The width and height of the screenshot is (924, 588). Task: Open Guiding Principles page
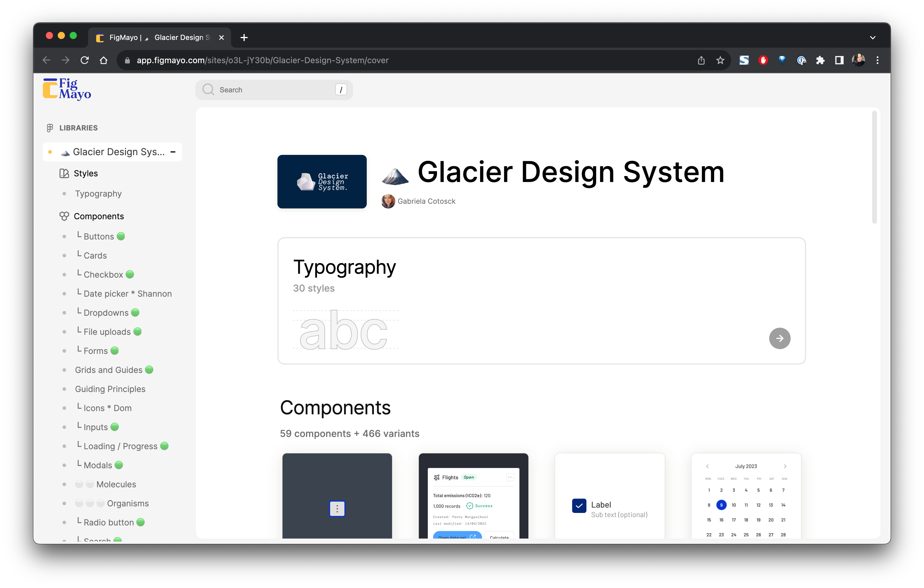pos(110,389)
